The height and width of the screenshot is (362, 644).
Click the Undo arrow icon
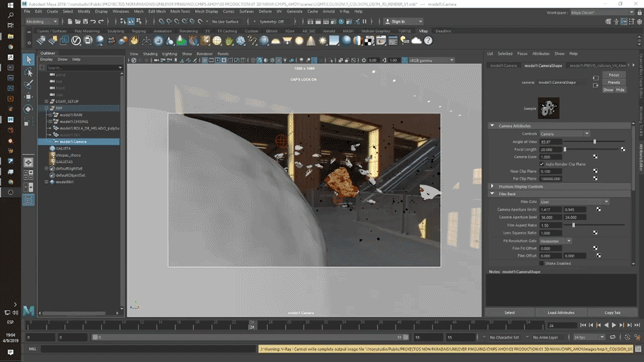click(93, 21)
